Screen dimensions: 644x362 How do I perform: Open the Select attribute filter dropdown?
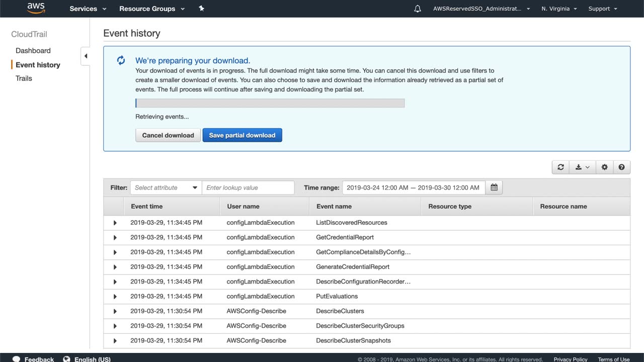166,188
